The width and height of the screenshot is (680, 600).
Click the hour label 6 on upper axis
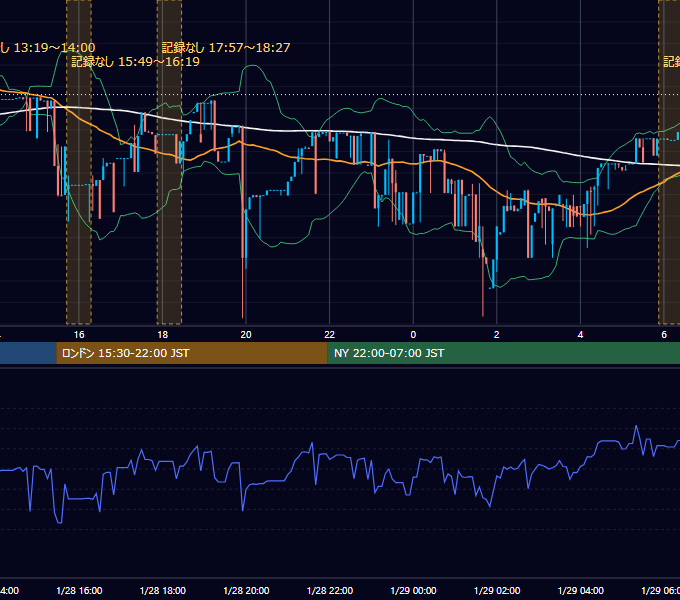point(664,335)
